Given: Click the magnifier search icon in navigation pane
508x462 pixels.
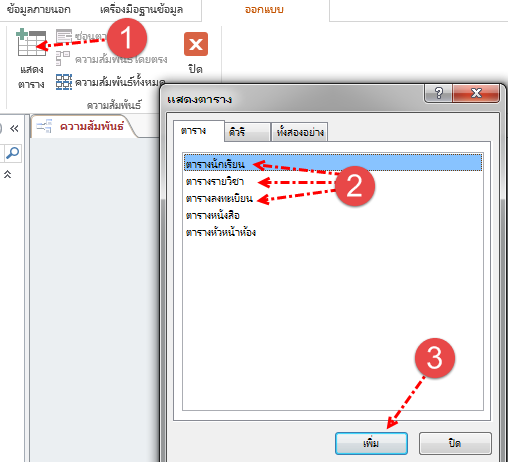Looking at the screenshot, I should 13,153.
